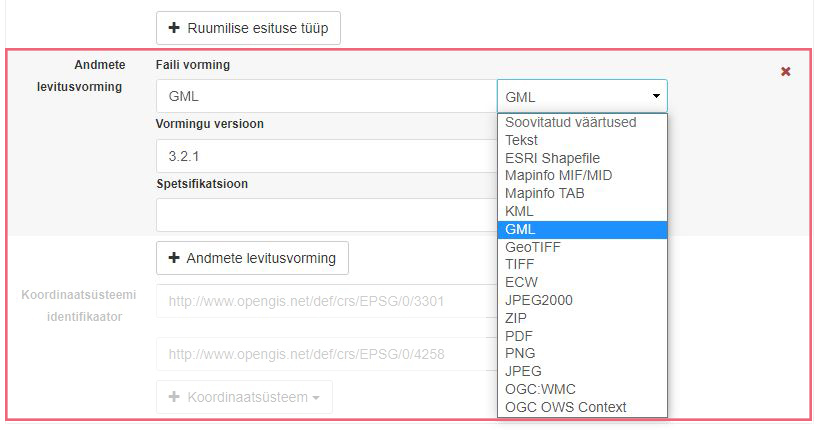
Task: Add a Ruumilise esituse tüüp entry
Action: click(248, 28)
